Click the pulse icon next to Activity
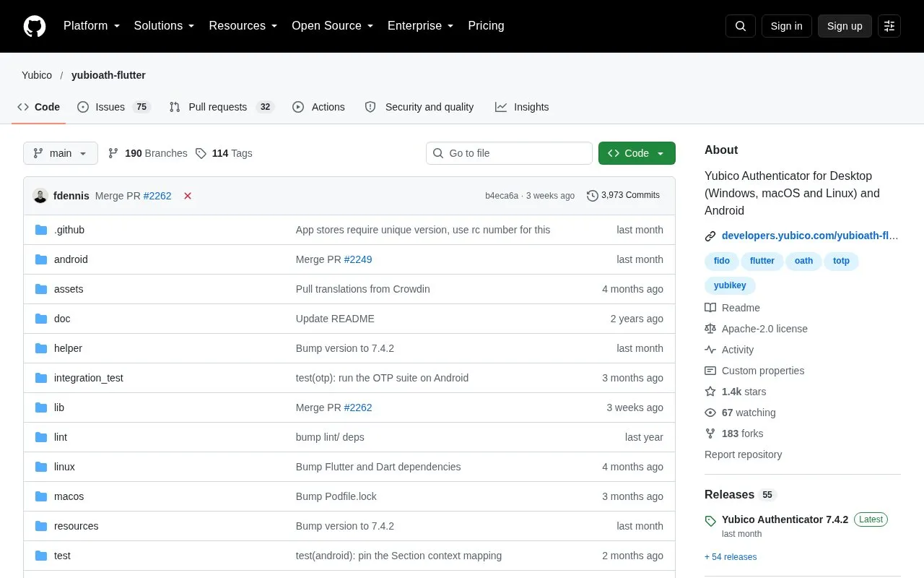 pyautogui.click(x=710, y=350)
